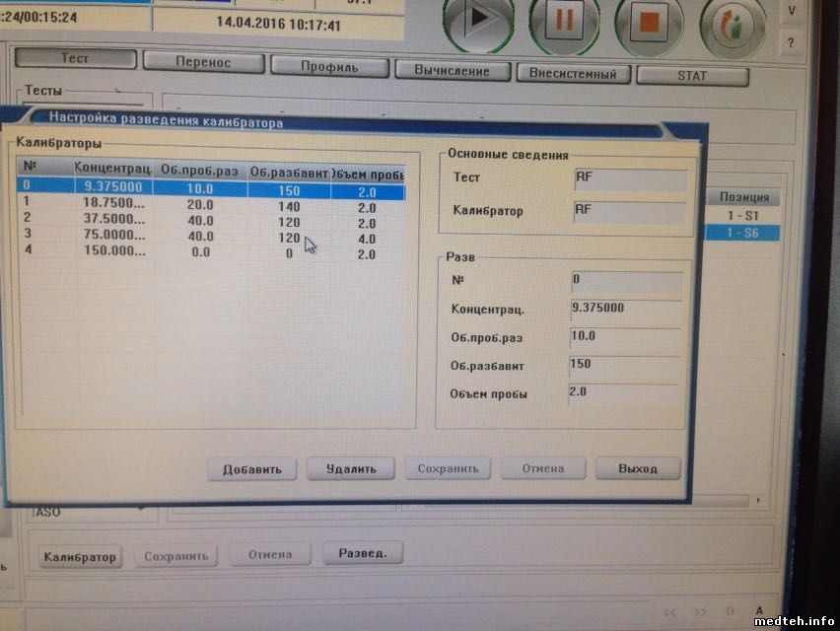Click the Объем пробы field
Viewport: 840px width, 631px height.
[623, 394]
